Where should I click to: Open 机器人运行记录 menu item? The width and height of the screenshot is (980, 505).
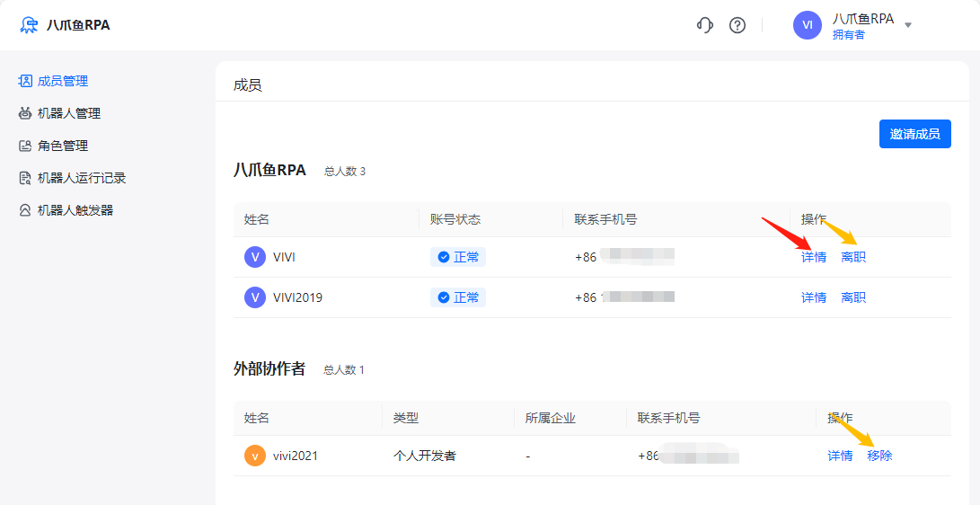82,178
